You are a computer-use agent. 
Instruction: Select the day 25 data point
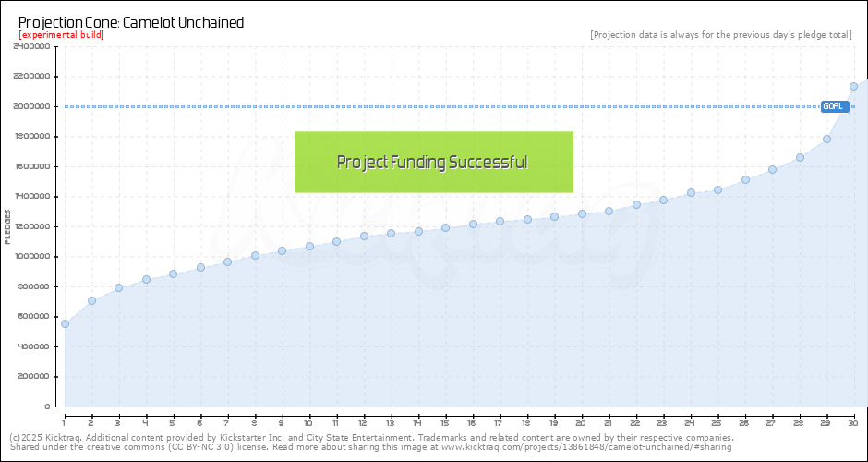pyautogui.click(x=717, y=190)
